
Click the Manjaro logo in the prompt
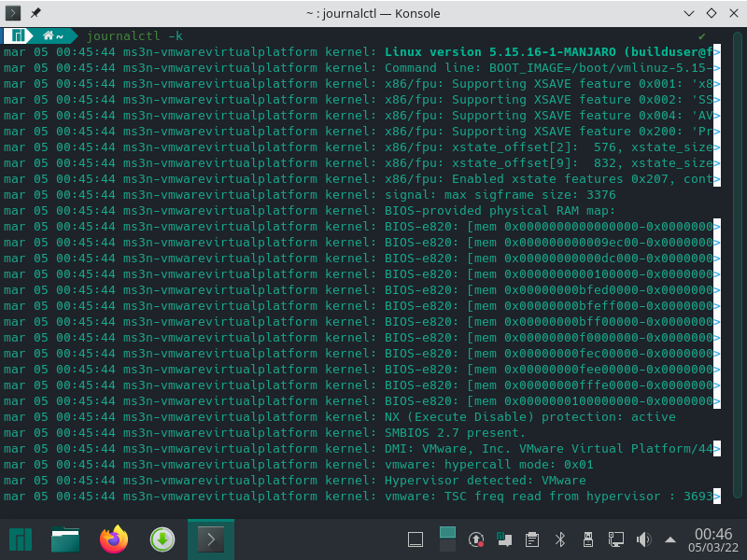pyautogui.click(x=18, y=36)
